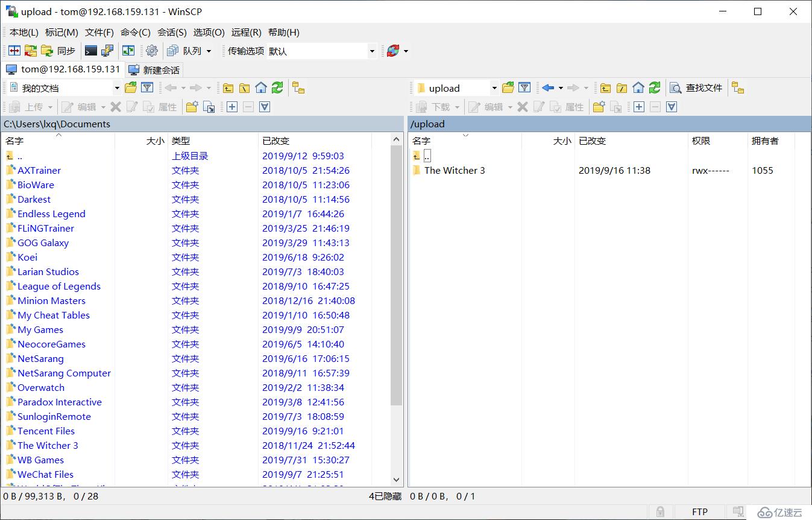Sort local files by 类型 column

coord(213,141)
